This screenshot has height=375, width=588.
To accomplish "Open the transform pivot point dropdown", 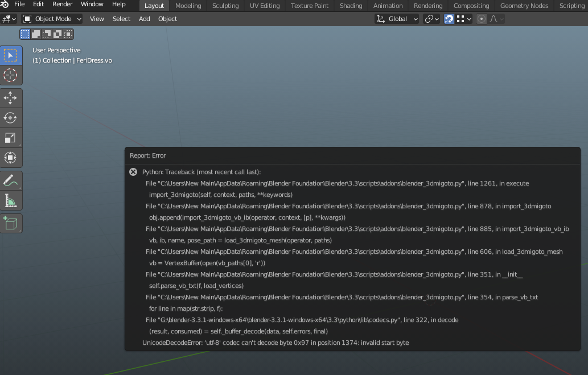I will (432, 19).
